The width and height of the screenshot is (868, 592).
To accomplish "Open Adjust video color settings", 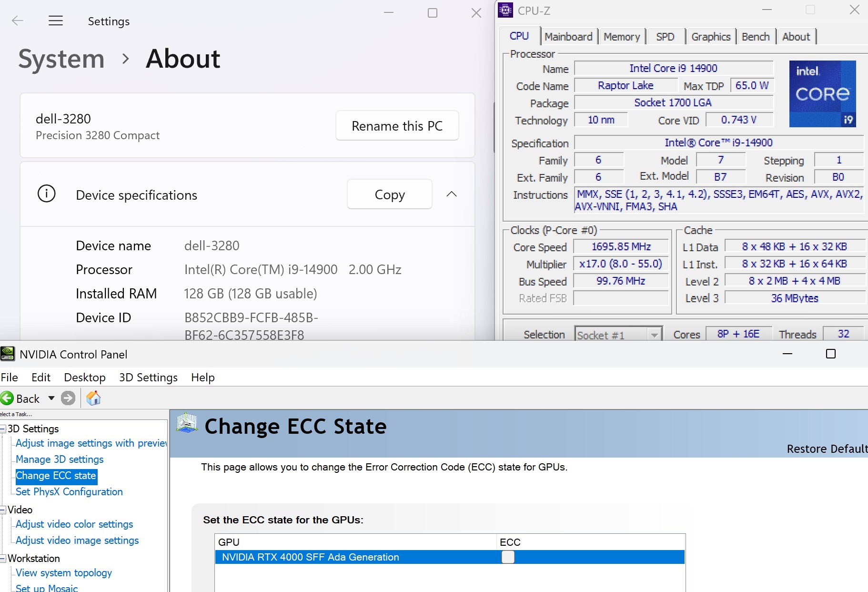I will tap(74, 524).
